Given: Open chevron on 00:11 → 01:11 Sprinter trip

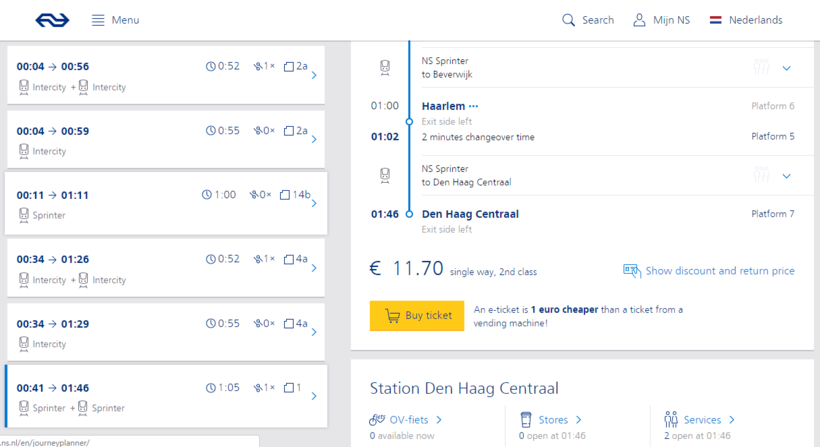Looking at the screenshot, I should point(314,204).
